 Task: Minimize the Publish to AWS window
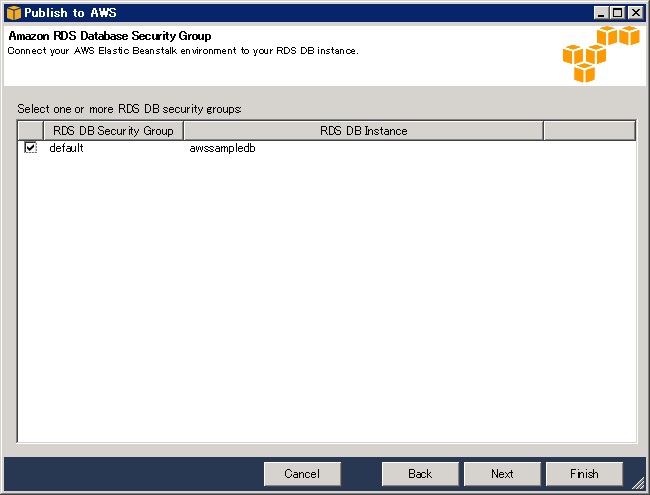click(x=601, y=13)
